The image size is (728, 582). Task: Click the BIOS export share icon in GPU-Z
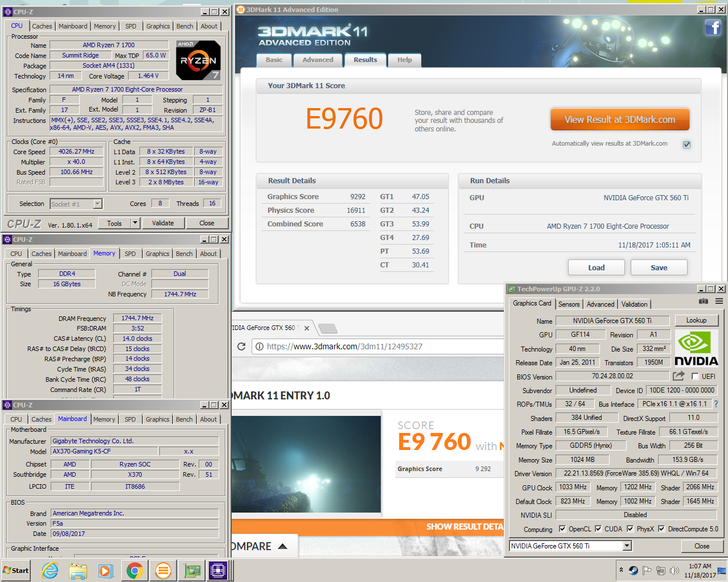coord(678,375)
